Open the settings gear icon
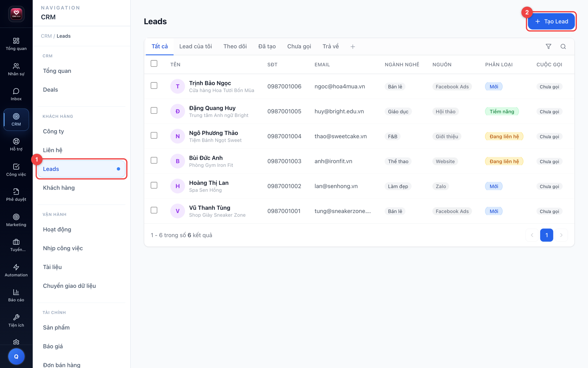The width and height of the screenshot is (588, 368). click(16, 342)
